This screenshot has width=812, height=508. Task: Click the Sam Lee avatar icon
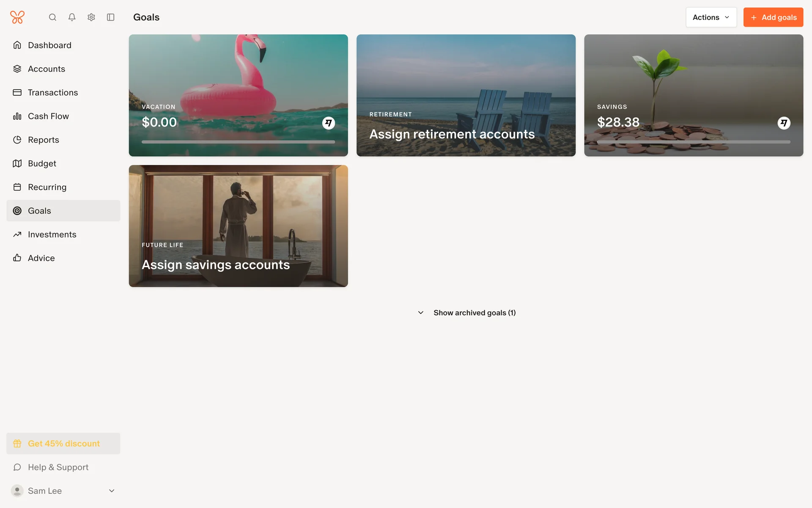coord(17,491)
